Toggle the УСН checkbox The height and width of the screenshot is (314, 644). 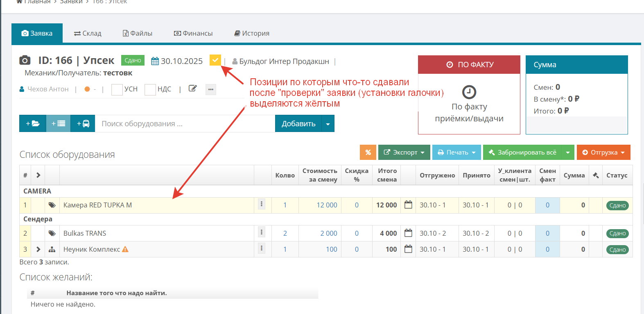coord(117,89)
